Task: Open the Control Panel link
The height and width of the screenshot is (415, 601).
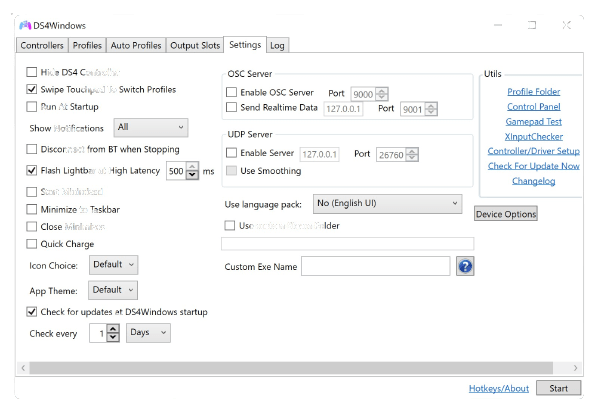Action: point(534,107)
